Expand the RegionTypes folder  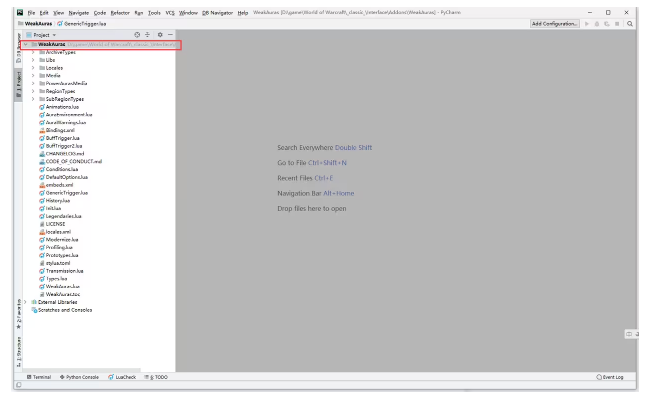click(33, 91)
